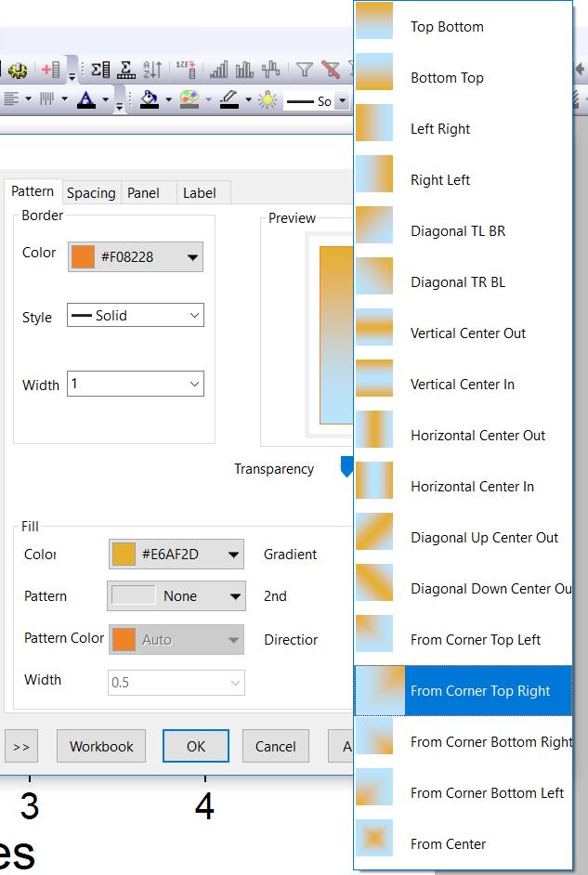Choose Diagonal TL BR gradient direction

click(457, 231)
